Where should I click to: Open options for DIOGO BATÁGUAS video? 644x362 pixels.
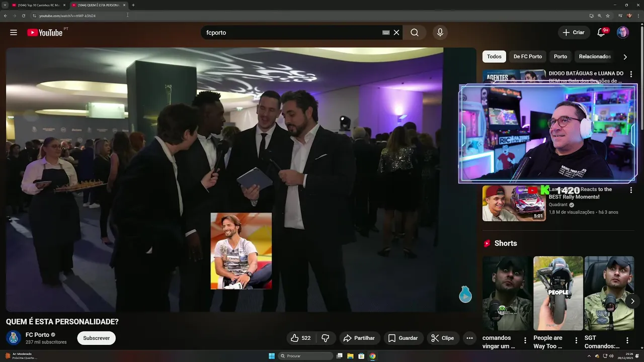click(x=631, y=74)
